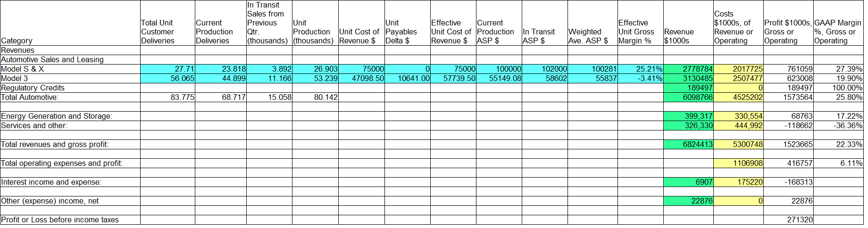Select in-transit value 3.892

pos(269,69)
